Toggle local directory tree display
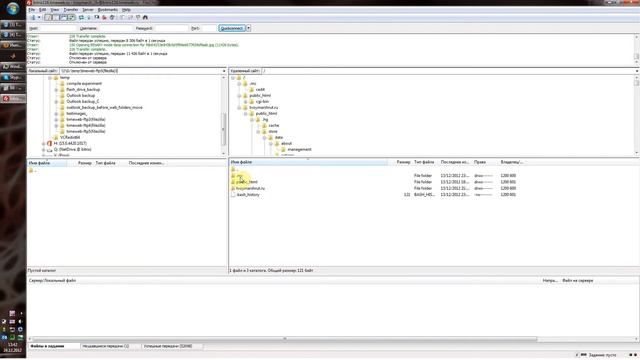 click(56, 18)
